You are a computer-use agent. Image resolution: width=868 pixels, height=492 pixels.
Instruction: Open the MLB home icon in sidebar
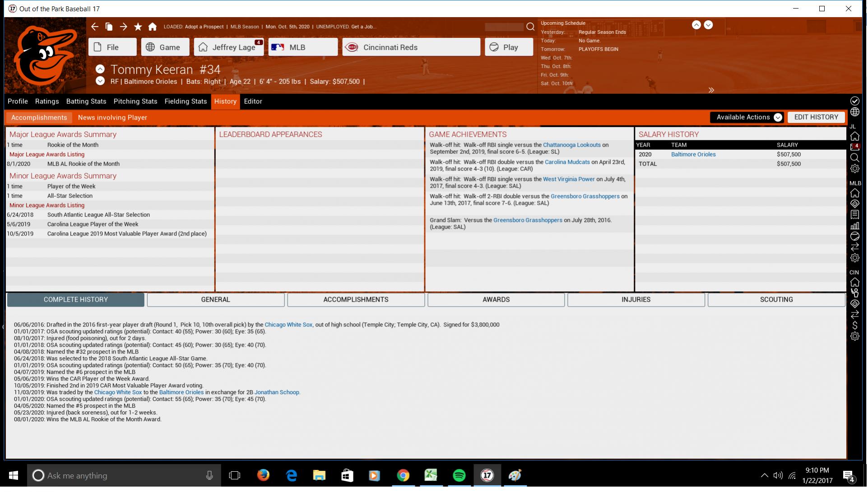(854, 193)
